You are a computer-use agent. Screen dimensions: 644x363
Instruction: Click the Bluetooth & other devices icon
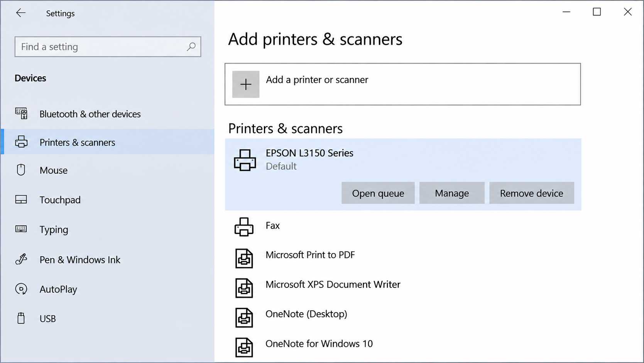[21, 113]
